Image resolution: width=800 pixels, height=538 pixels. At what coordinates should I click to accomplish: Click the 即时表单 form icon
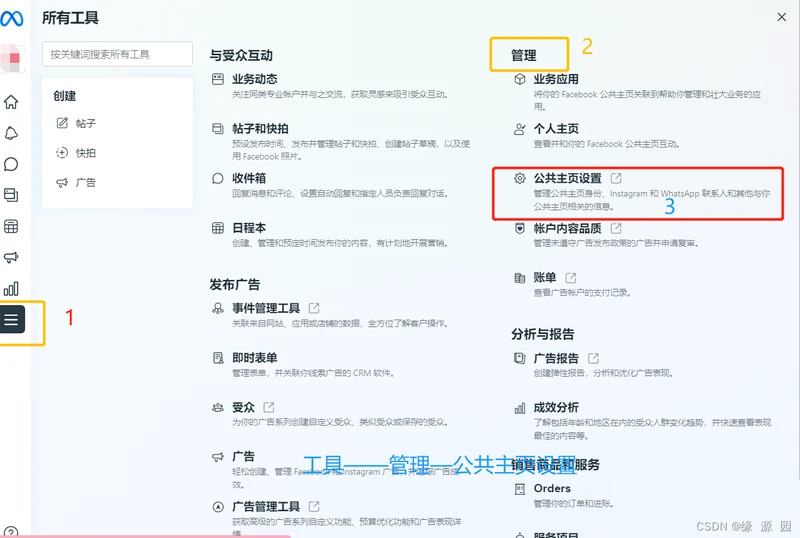coord(218,358)
